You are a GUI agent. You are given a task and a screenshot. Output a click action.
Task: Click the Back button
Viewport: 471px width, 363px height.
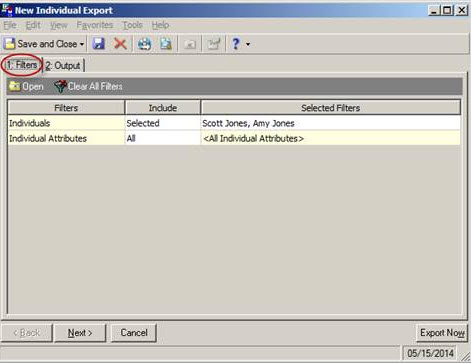[x=27, y=333]
